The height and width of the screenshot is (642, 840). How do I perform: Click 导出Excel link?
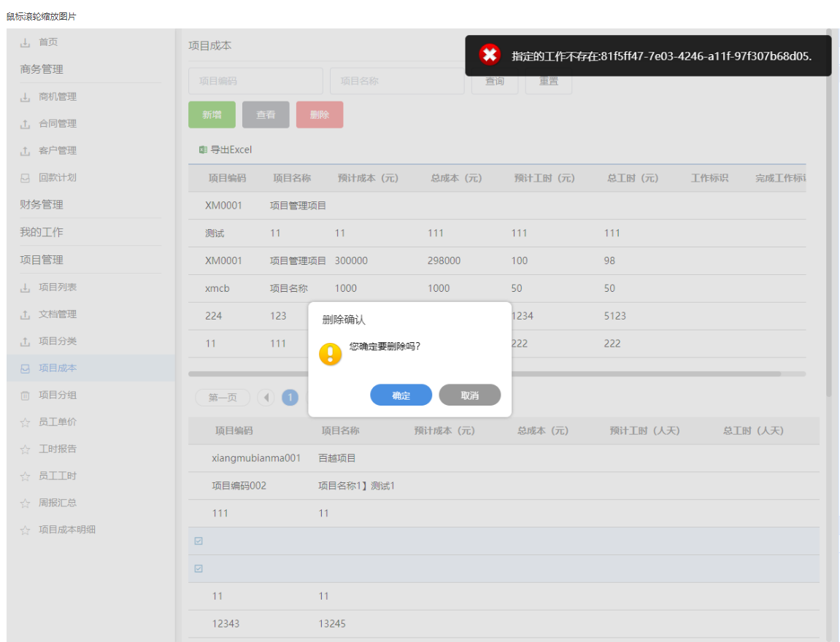[x=231, y=150]
